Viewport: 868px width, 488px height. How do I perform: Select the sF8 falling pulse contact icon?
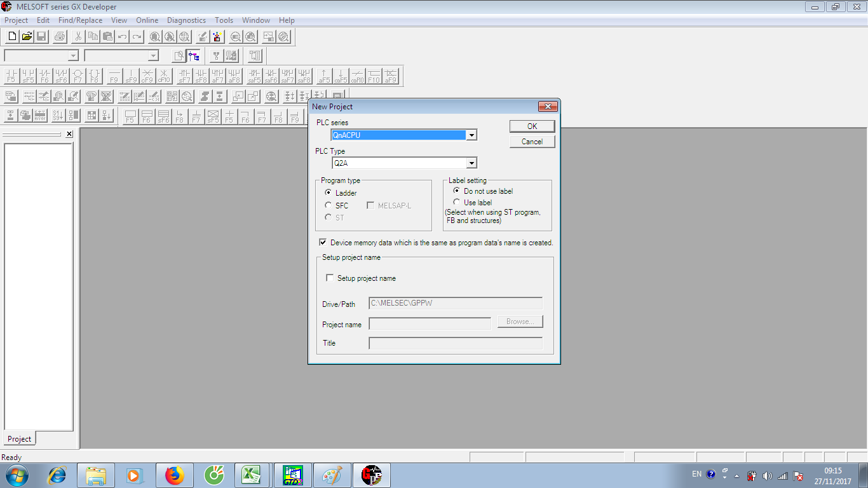tap(201, 77)
